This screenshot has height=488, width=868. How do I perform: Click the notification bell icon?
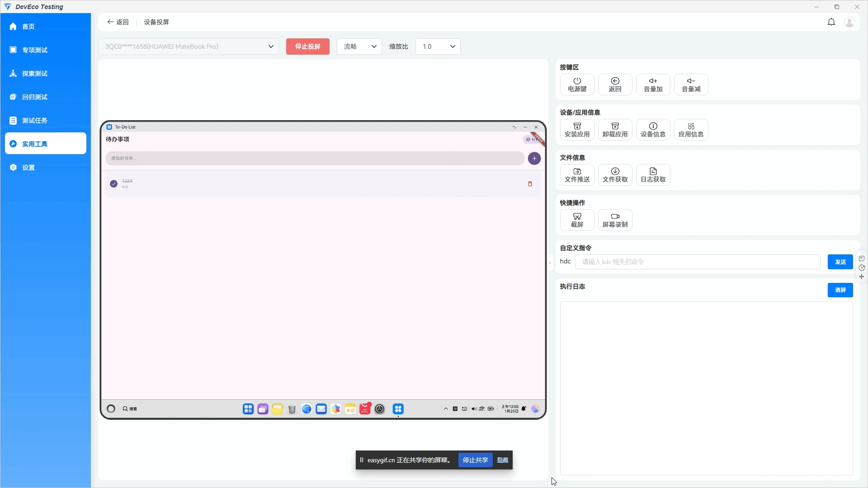[831, 22]
